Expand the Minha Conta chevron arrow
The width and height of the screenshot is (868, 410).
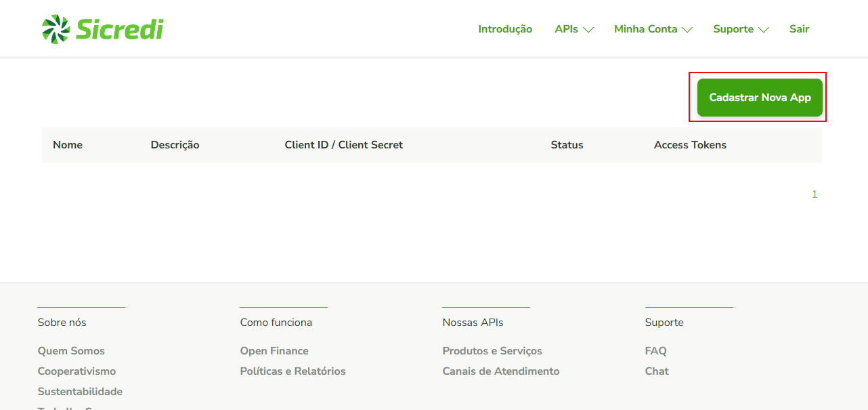coord(687,30)
